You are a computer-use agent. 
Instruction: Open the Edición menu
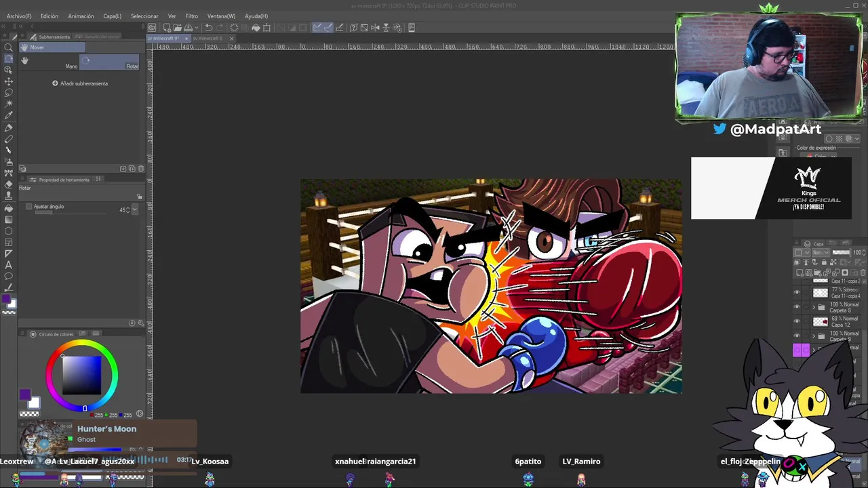[49, 16]
